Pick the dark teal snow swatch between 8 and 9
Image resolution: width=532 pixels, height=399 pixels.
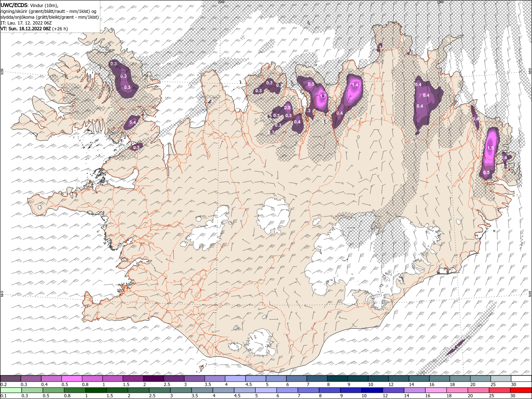pyautogui.click(x=337, y=378)
